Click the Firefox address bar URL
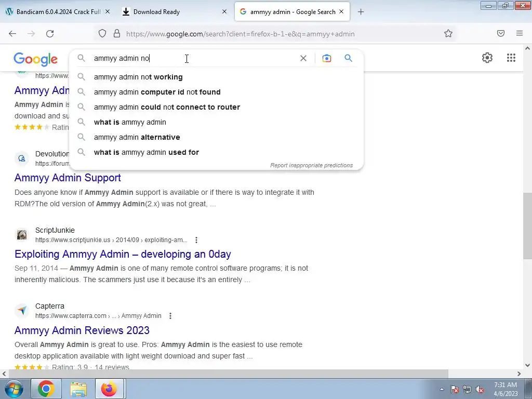 [240, 34]
